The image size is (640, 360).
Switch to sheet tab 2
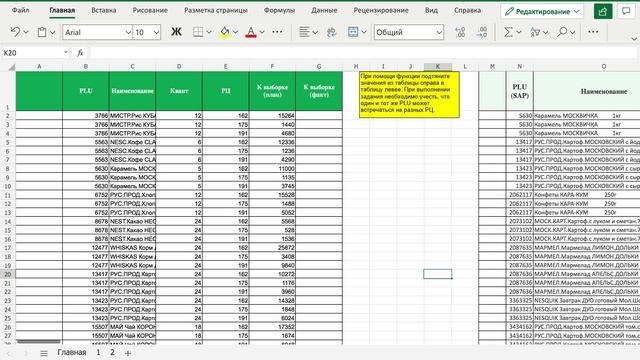pos(112,352)
